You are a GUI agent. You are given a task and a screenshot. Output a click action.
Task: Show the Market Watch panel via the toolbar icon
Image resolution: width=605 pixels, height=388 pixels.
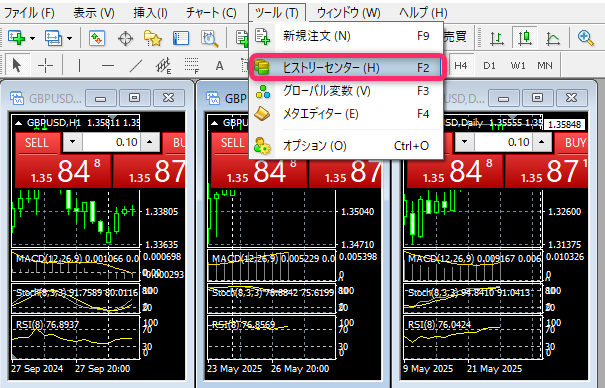pyautogui.click(x=97, y=38)
